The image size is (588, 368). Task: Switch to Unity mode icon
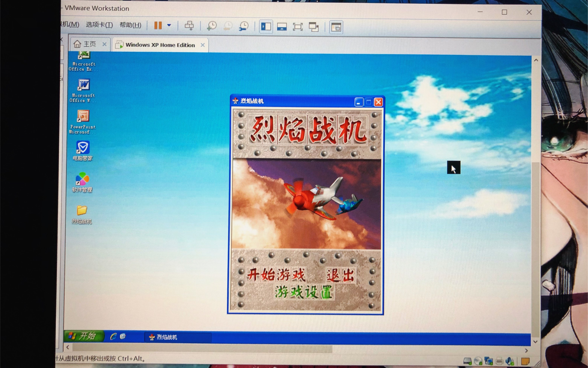point(313,27)
